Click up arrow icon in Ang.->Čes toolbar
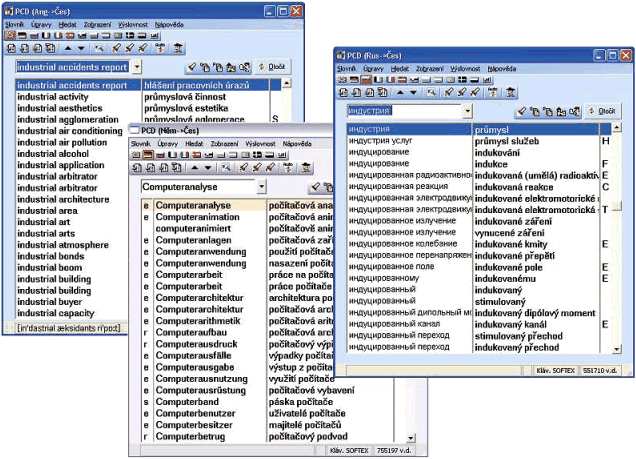 click(x=68, y=48)
